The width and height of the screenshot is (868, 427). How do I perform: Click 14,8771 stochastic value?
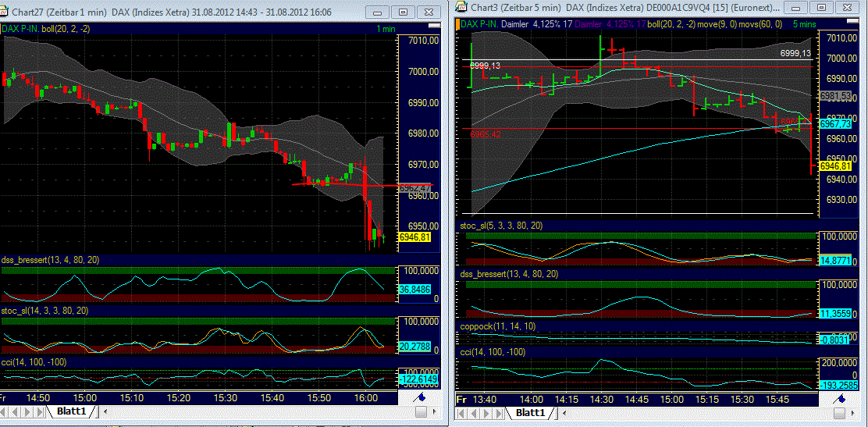tap(837, 262)
